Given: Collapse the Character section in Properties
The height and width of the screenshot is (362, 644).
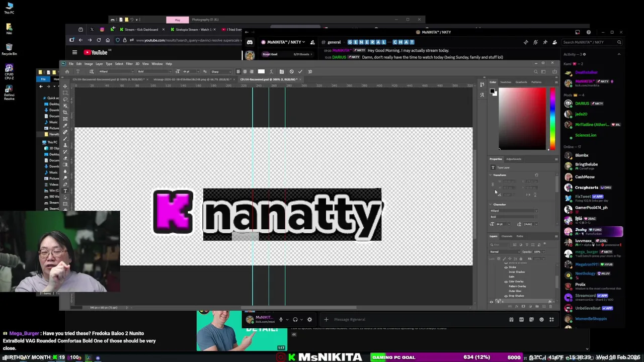Looking at the screenshot, I should (x=491, y=205).
